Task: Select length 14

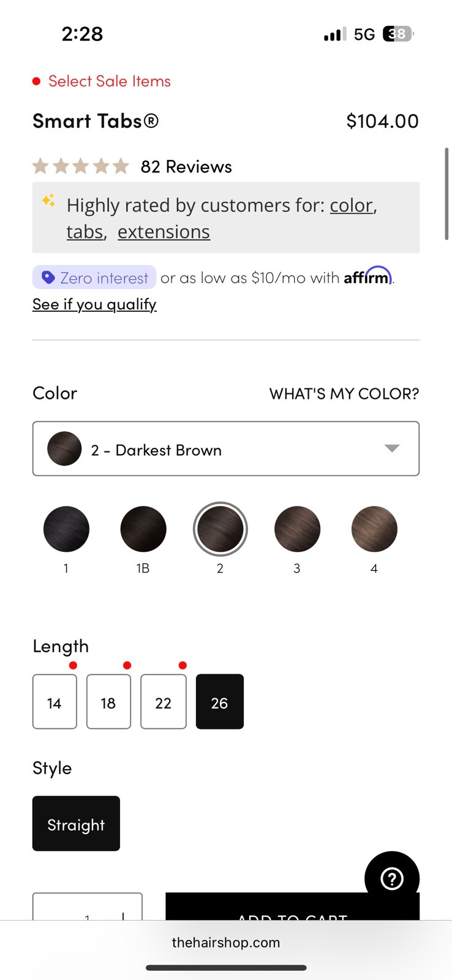Action: click(x=55, y=702)
